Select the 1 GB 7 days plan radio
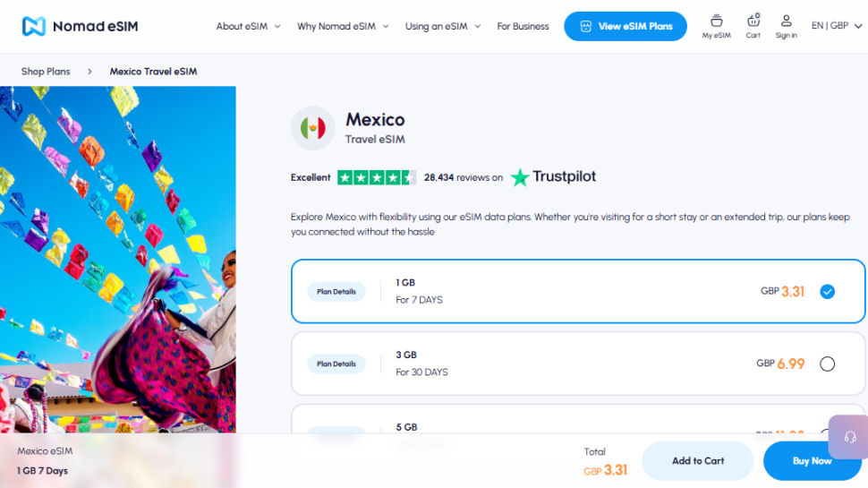The height and width of the screenshot is (488, 868). [827, 291]
